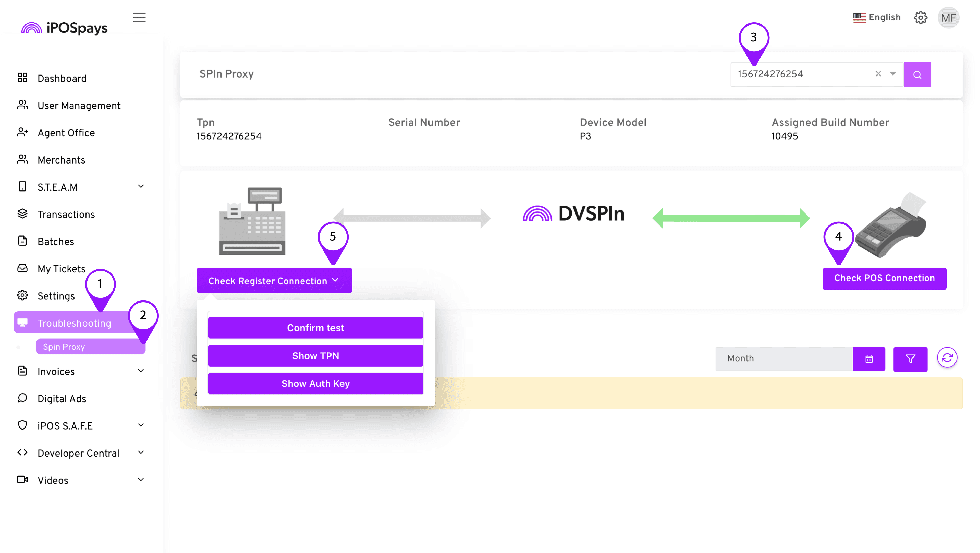Click the Dashboard grid icon
The image size is (980, 553).
tap(22, 78)
